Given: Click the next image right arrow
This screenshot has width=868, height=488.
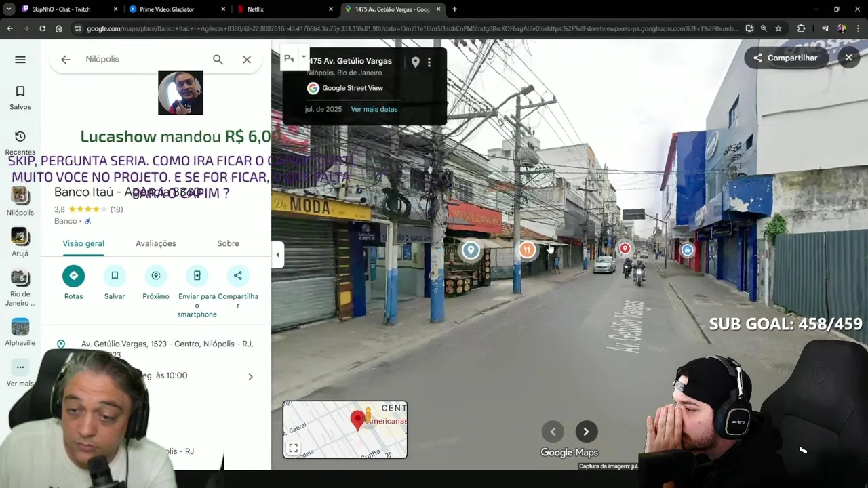Looking at the screenshot, I should click(x=587, y=432).
